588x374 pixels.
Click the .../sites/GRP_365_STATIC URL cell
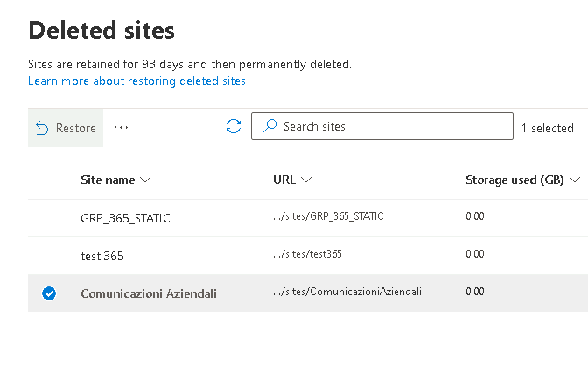coord(328,216)
